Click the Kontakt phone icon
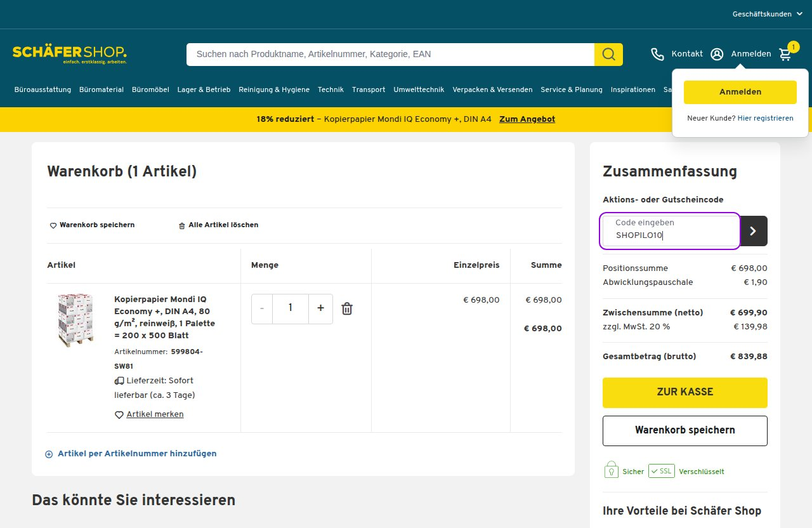 (658, 55)
